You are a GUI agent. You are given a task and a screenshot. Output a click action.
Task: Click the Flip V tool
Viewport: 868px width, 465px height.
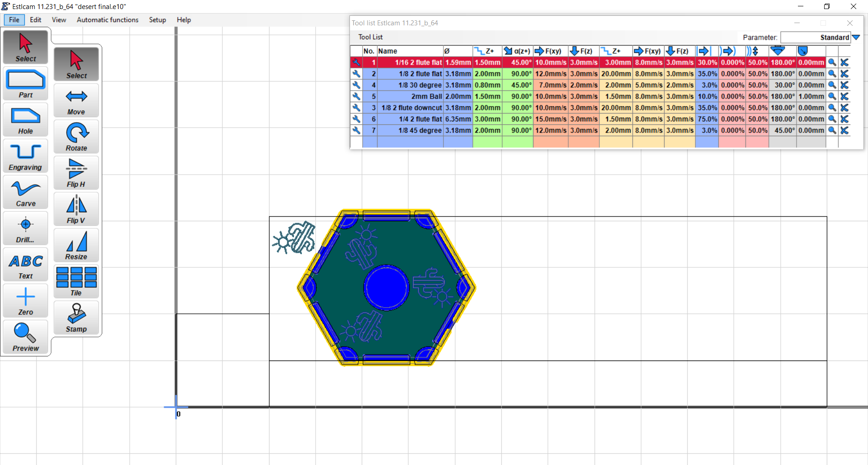pos(76,209)
